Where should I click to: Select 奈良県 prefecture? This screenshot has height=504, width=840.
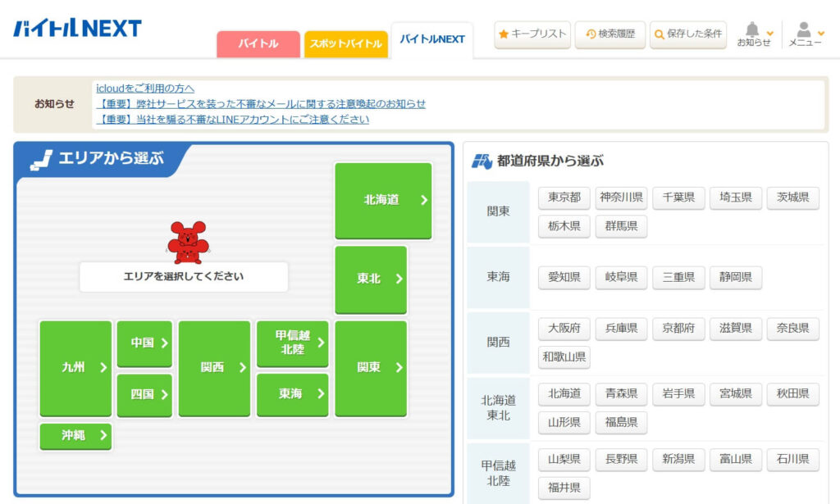(x=793, y=329)
